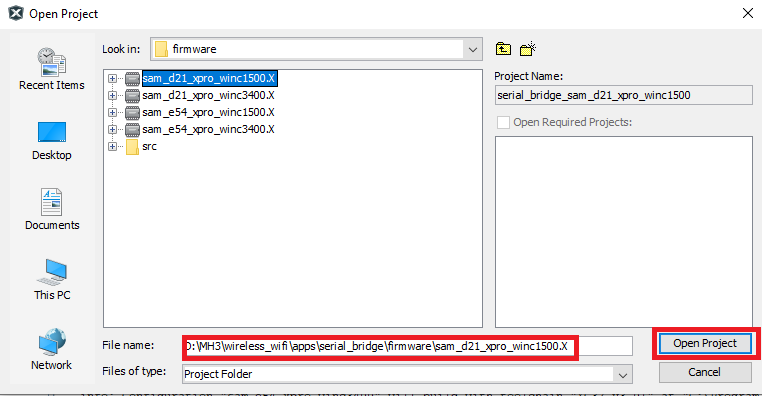Click the sam_d21_xpro_winc3400.X project icon
Image resolution: width=762 pixels, height=396 pixels.
tap(132, 95)
